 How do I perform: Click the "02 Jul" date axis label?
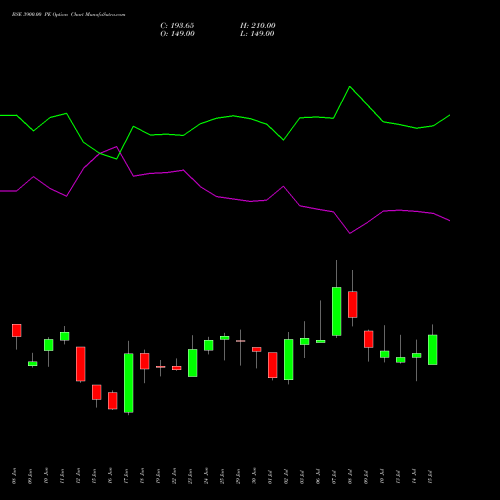coord(286,477)
